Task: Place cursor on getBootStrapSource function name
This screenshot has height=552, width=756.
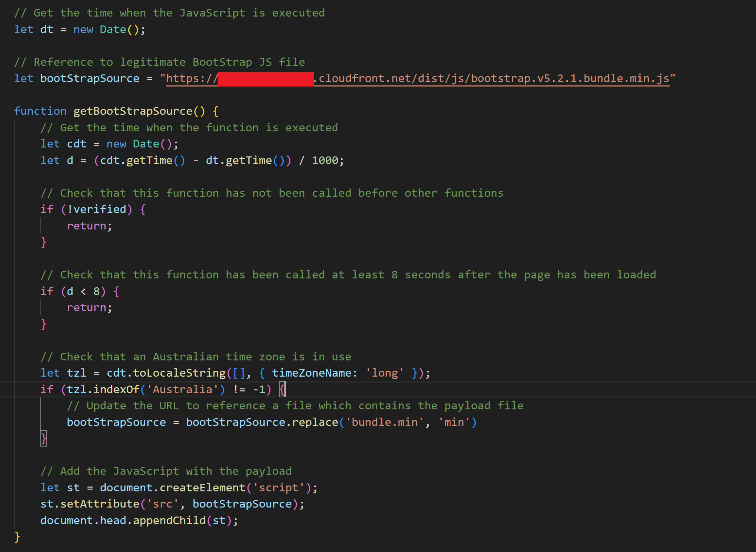Action: [x=133, y=111]
